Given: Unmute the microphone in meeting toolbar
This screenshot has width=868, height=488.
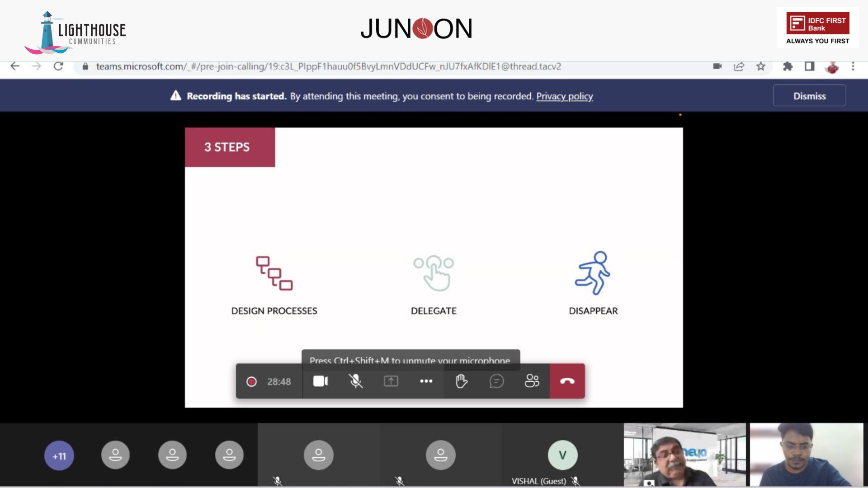Looking at the screenshot, I should pyautogui.click(x=355, y=381).
